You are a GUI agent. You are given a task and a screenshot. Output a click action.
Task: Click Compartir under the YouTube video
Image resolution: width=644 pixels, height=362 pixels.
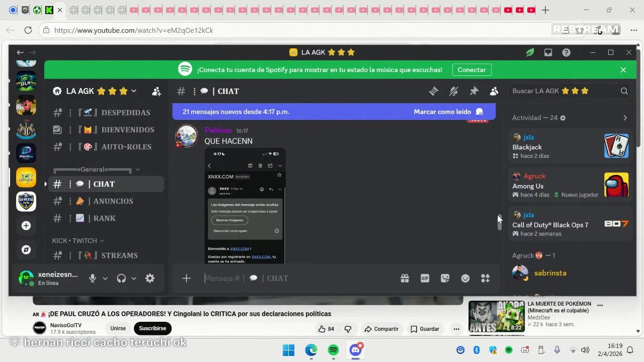click(x=381, y=329)
